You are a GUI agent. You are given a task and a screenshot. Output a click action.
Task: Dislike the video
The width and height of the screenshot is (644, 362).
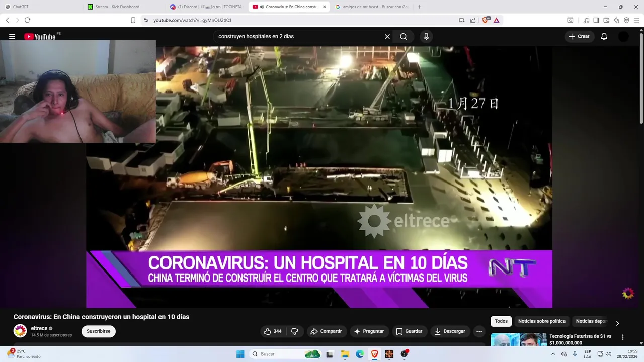coord(295,331)
